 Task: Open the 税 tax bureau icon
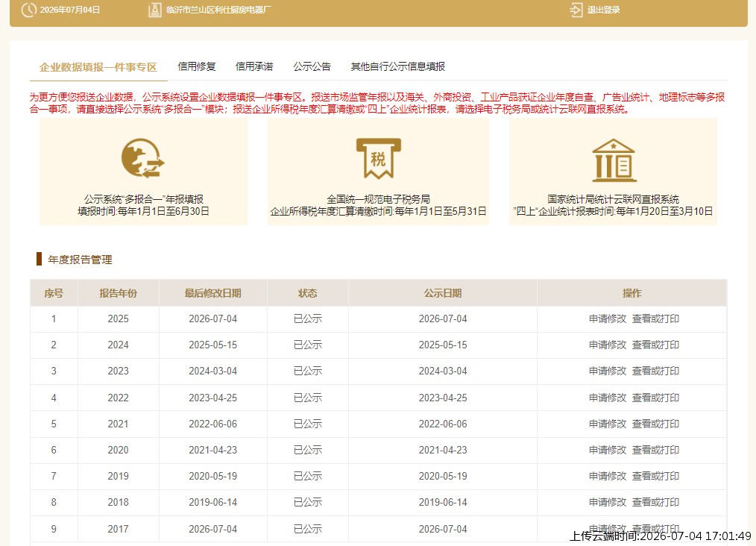[379, 159]
